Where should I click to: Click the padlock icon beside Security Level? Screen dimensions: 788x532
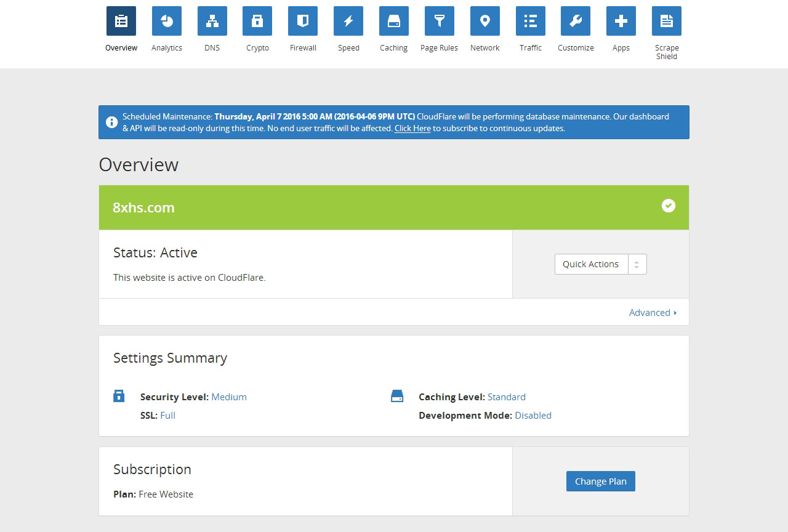119,396
